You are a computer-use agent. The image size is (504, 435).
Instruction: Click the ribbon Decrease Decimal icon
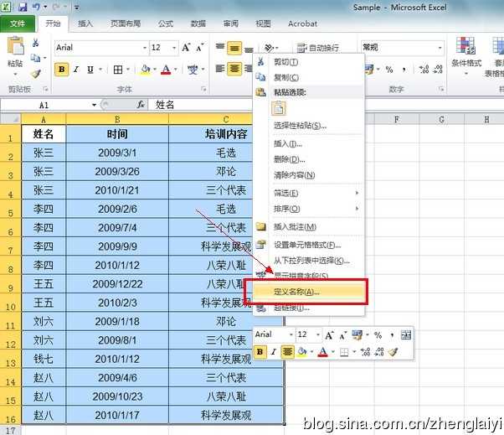click(x=438, y=70)
